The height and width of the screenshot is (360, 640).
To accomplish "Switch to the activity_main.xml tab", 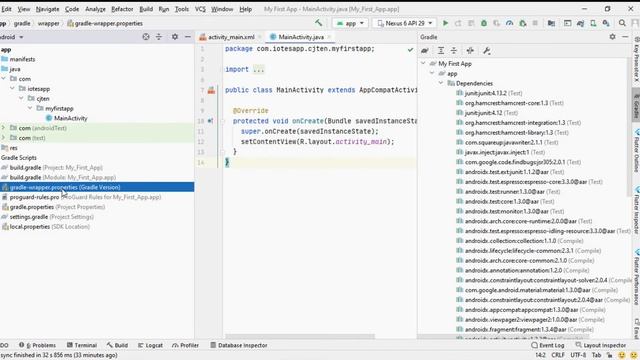I will pyautogui.click(x=231, y=37).
